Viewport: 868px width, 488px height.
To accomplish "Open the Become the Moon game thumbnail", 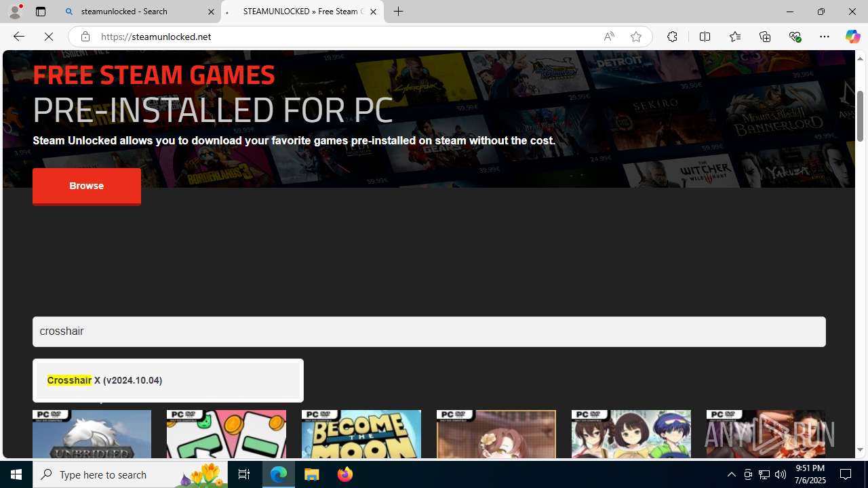I will click(361, 434).
